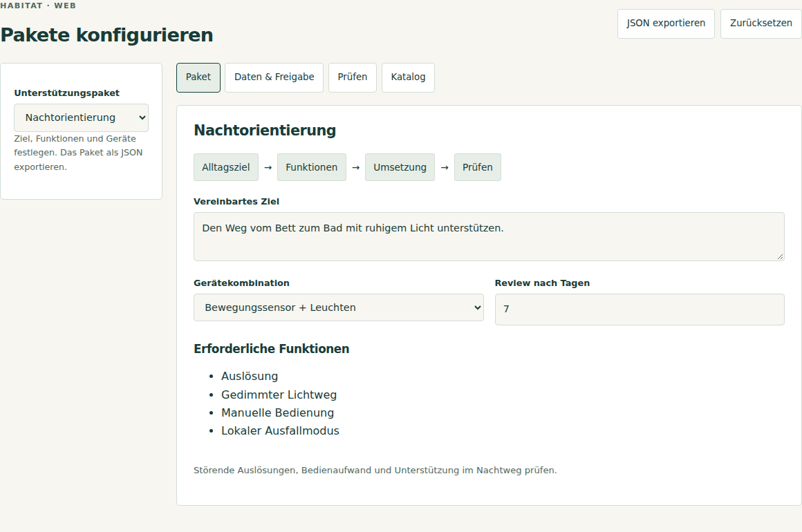This screenshot has height=532, width=802.
Task: Select the Umsetzung step chip
Action: pyautogui.click(x=400, y=167)
